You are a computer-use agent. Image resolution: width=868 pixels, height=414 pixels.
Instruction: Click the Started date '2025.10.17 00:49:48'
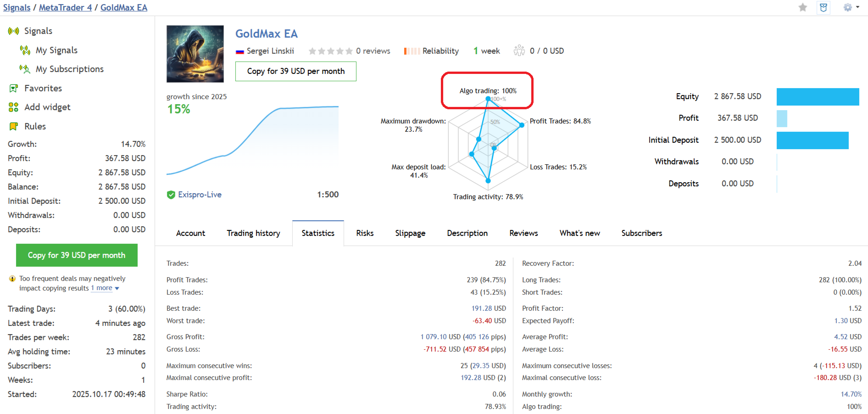tap(109, 394)
